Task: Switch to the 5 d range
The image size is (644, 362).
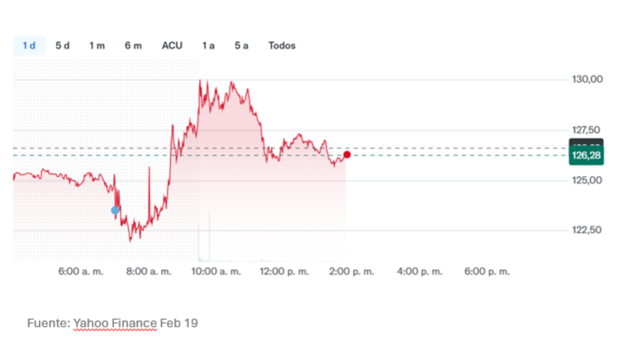Action: [62, 46]
